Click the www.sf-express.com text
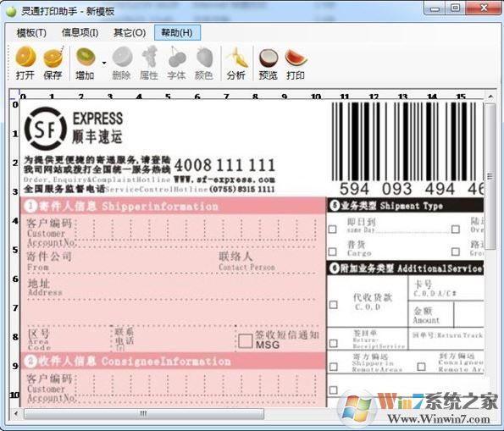This screenshot has width=504, height=431. (x=224, y=180)
